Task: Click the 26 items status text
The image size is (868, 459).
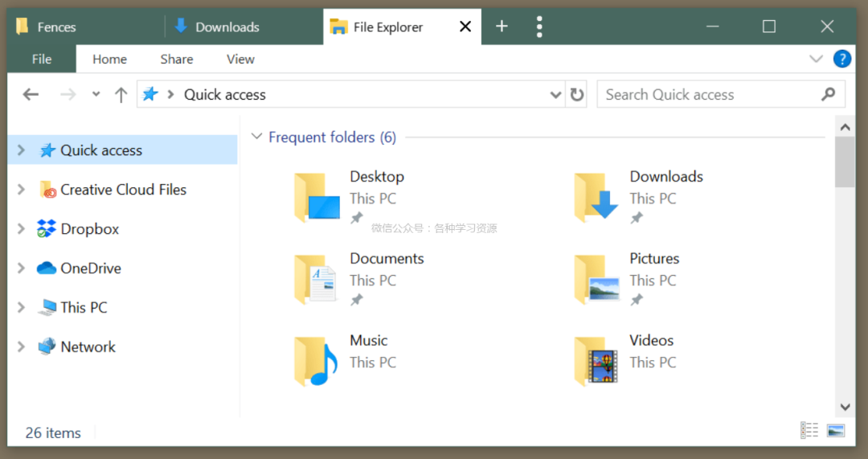Action: [53, 432]
